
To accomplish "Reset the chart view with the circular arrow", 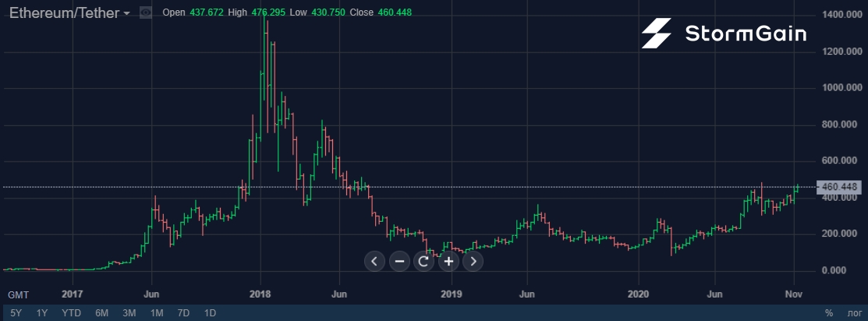I will point(424,261).
